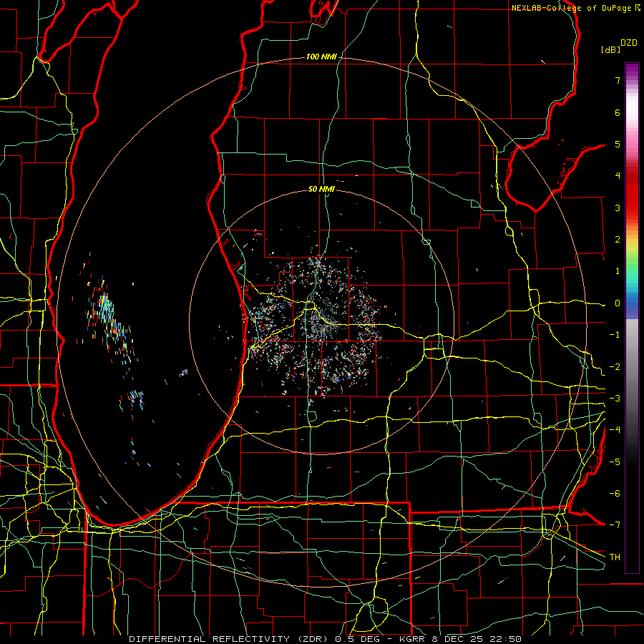Screen dimensions: 644x644
Task: Click the 0 value on ZDR legend
Action: 618,303
